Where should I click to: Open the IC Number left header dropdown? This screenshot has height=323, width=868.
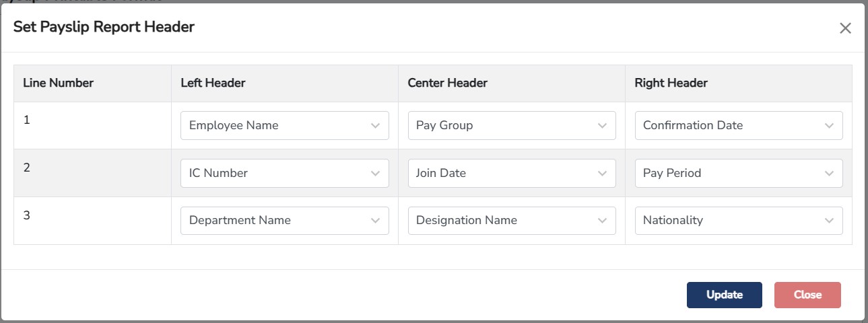(x=284, y=173)
